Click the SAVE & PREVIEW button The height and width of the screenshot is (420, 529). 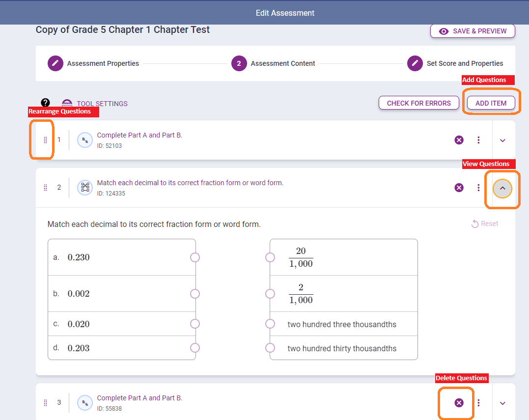point(473,31)
